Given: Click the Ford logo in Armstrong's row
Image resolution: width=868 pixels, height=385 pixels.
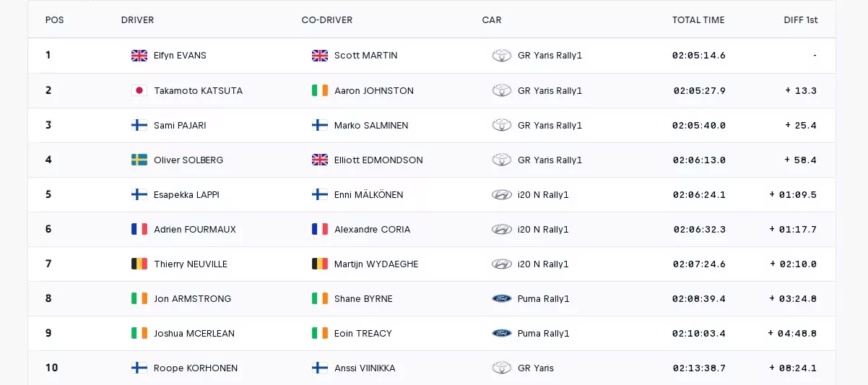Looking at the screenshot, I should 501,298.
